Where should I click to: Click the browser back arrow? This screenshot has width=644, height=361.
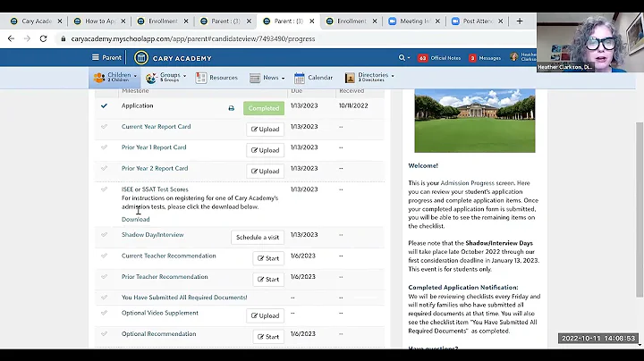tap(11, 38)
